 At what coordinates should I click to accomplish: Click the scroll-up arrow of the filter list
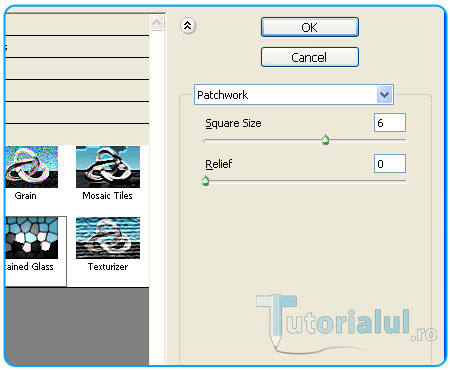[157, 23]
